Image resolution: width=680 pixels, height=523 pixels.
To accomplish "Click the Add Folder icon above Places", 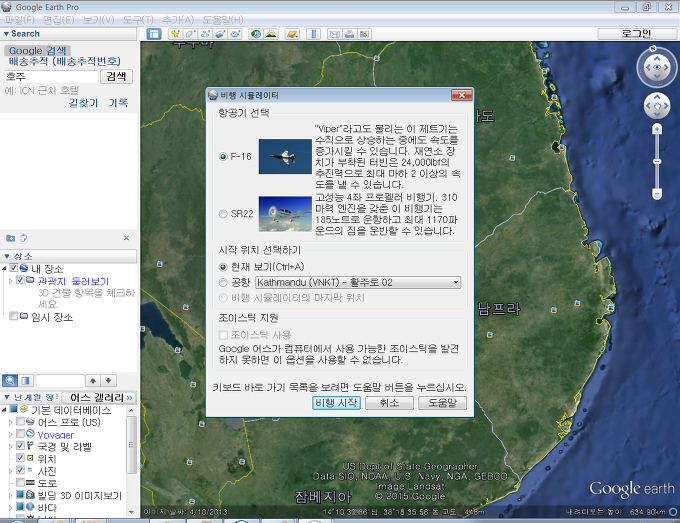I will point(10,238).
